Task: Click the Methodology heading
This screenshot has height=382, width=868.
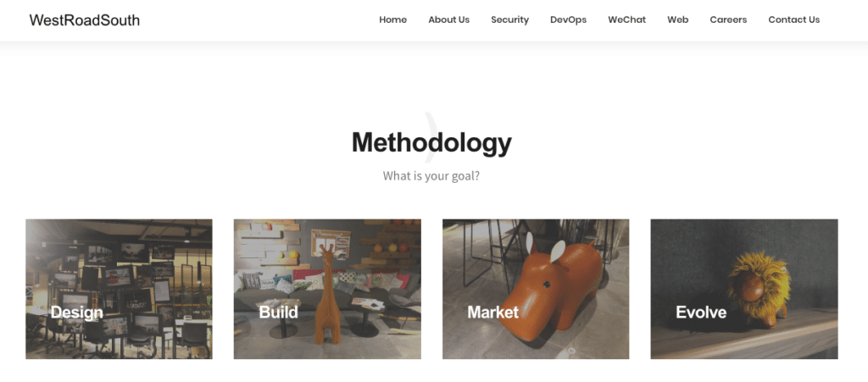Action: (431, 142)
